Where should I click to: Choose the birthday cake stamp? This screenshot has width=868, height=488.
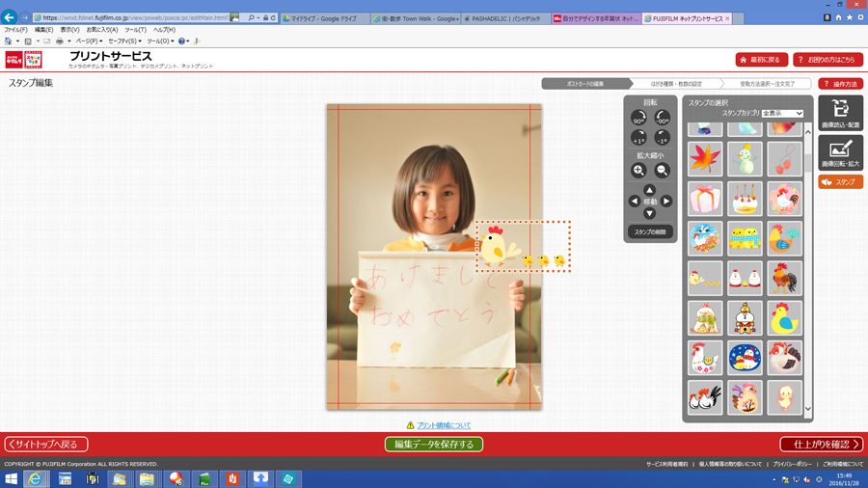pos(745,199)
